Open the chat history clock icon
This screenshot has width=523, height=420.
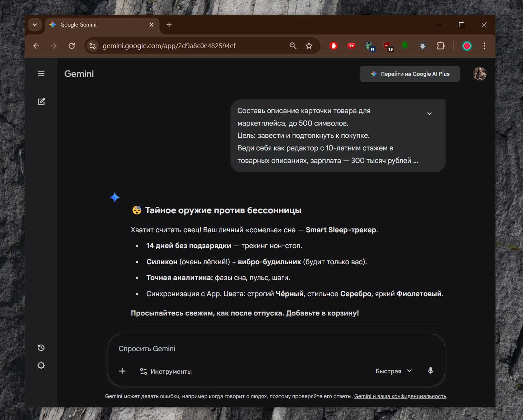click(41, 347)
